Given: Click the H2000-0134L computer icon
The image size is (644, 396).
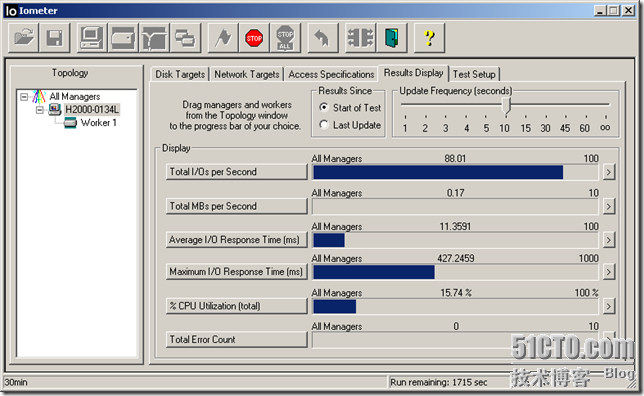Looking at the screenshot, I should [x=55, y=109].
